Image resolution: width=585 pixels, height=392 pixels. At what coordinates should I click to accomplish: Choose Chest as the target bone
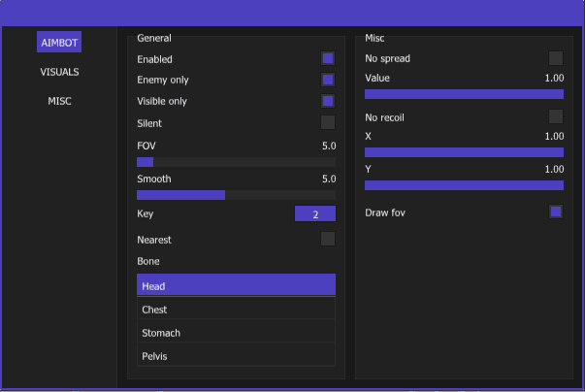(x=236, y=310)
